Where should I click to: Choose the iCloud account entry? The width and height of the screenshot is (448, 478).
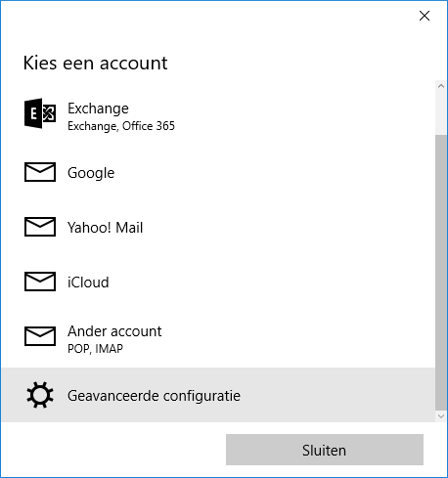[x=218, y=282]
